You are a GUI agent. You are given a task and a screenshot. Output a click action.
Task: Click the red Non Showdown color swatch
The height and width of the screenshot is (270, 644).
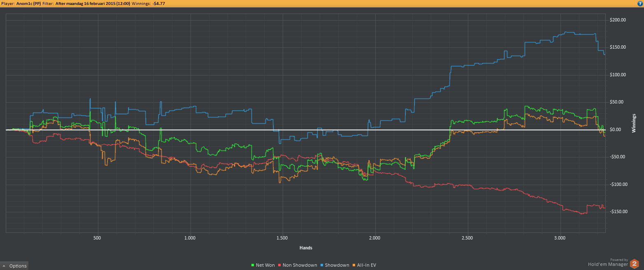280,265
